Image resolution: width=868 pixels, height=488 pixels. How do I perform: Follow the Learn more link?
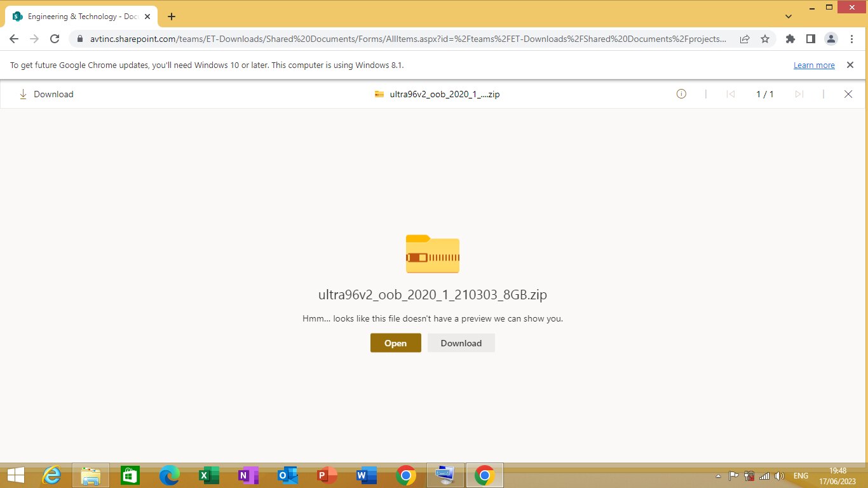[x=814, y=65]
